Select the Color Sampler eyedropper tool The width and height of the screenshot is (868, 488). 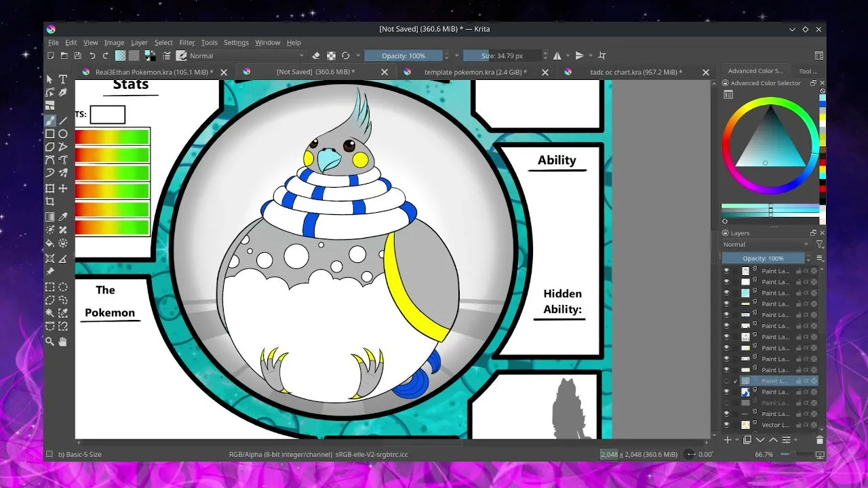pos(63,217)
